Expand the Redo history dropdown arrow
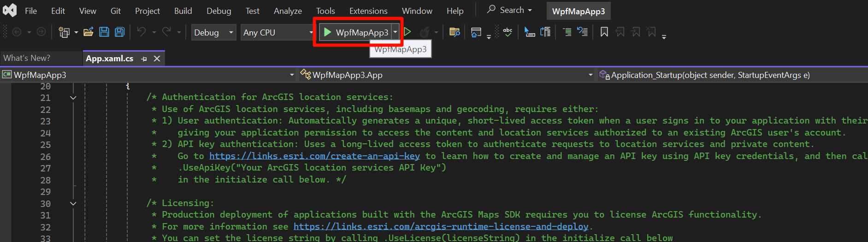Viewport: 868px width, 242px height. click(x=179, y=32)
